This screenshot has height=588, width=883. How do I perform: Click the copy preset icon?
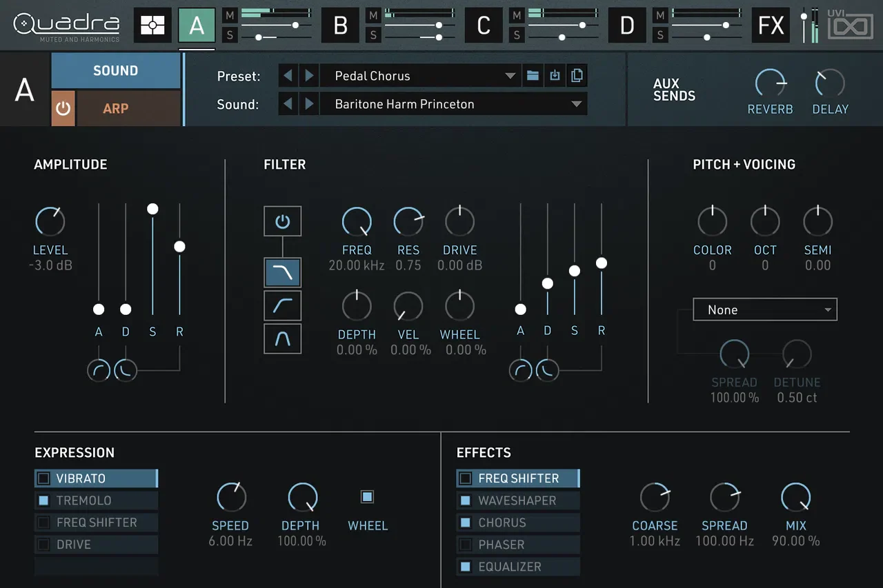tap(577, 76)
